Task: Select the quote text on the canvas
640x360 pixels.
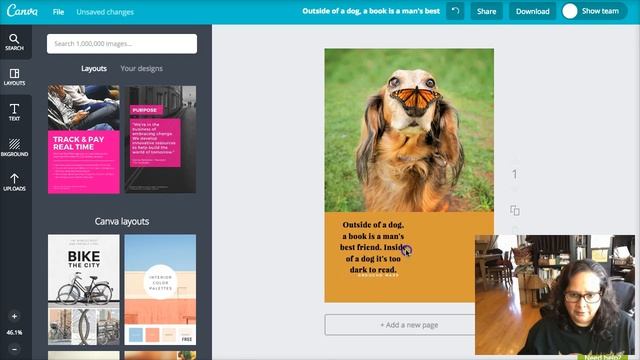Action: (x=373, y=247)
